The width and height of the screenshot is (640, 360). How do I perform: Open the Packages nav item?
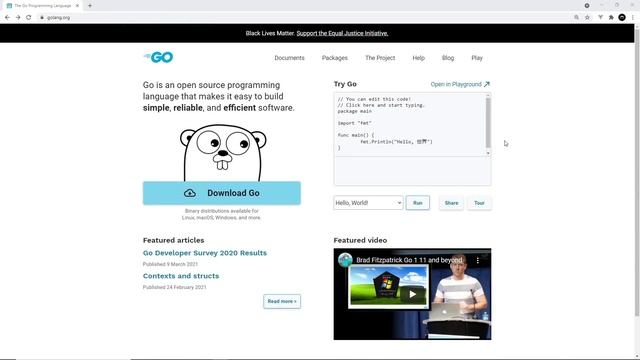(x=335, y=58)
